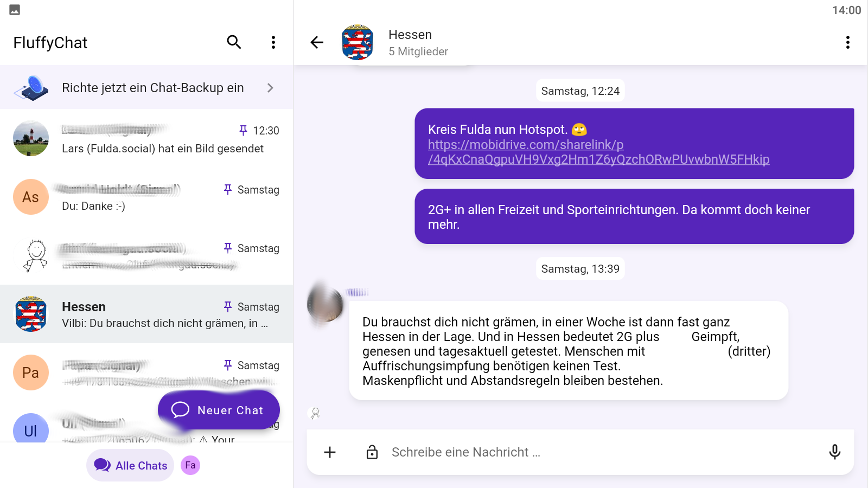This screenshot has width=868, height=488.
Task: Open the mobidrive sharelink in message
Action: click(x=598, y=152)
